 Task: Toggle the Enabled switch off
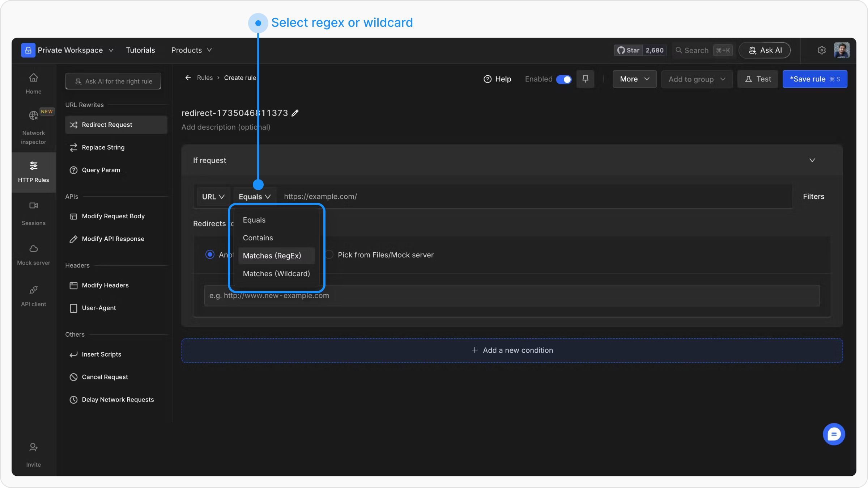pos(563,79)
